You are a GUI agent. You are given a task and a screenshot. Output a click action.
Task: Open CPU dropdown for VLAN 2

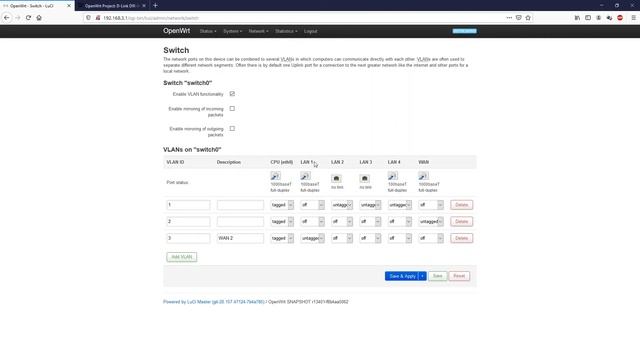point(282,222)
